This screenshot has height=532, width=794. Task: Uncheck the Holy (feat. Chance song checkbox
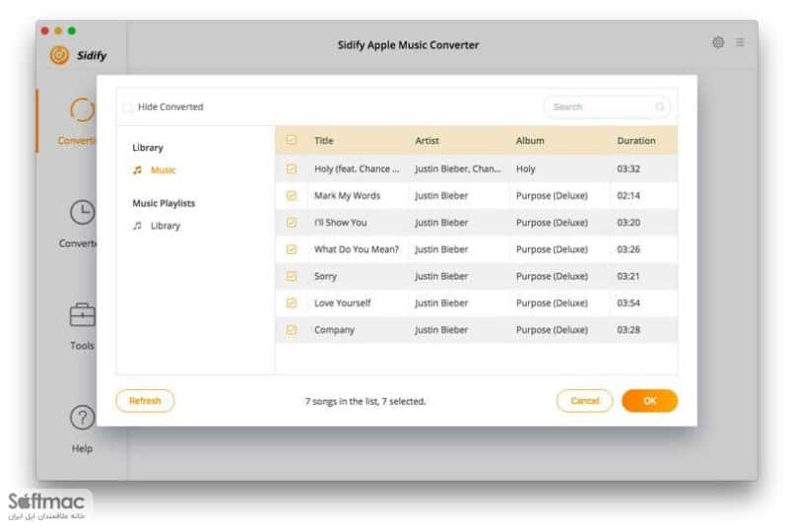pyautogui.click(x=292, y=168)
